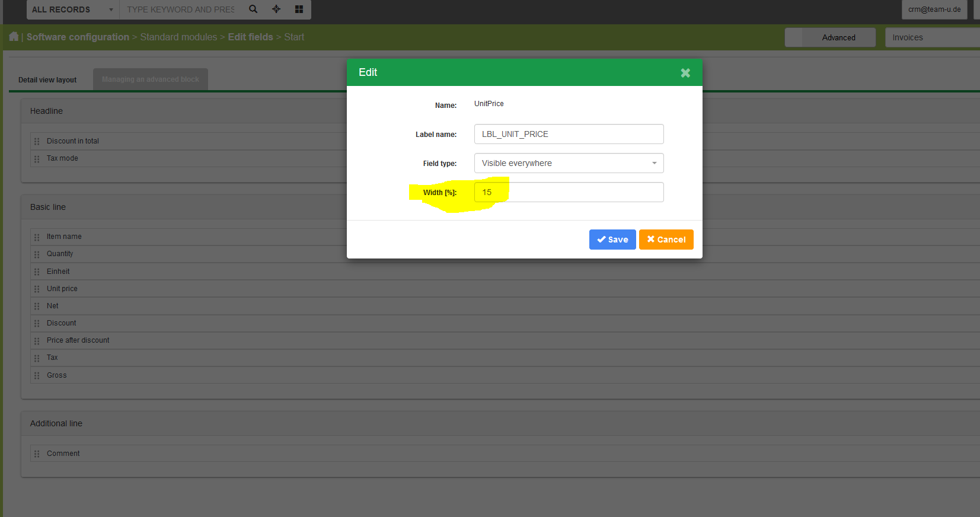Click the drag handle beside Gross
This screenshot has width=980, height=517.
tap(37, 375)
